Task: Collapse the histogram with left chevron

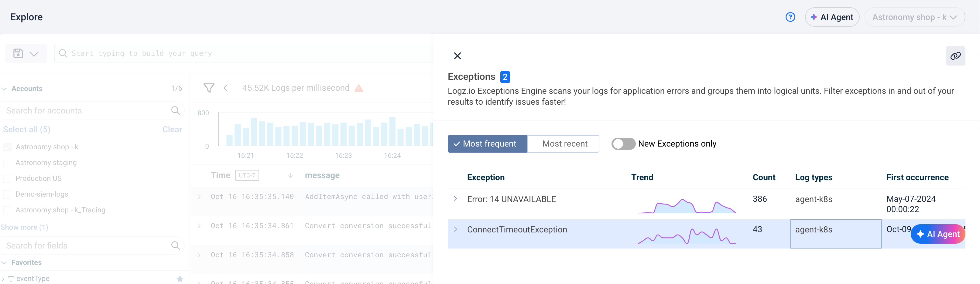Action: pos(226,88)
